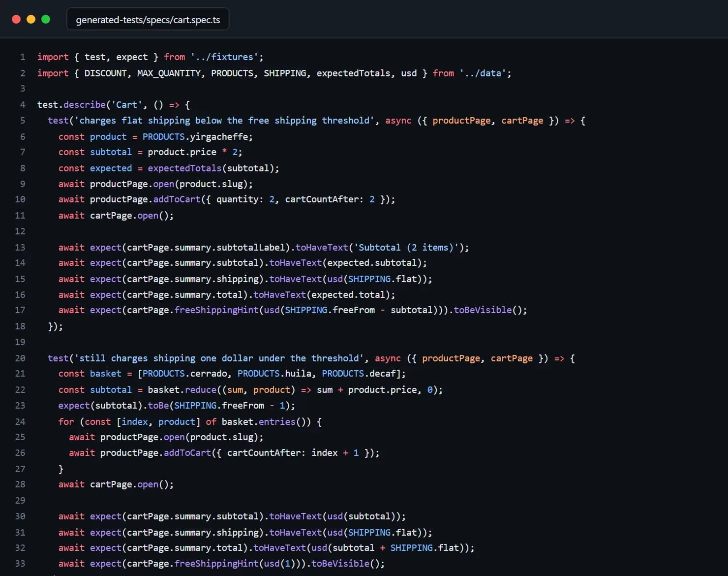
Task: Click the huila product name
Action: 298,374
